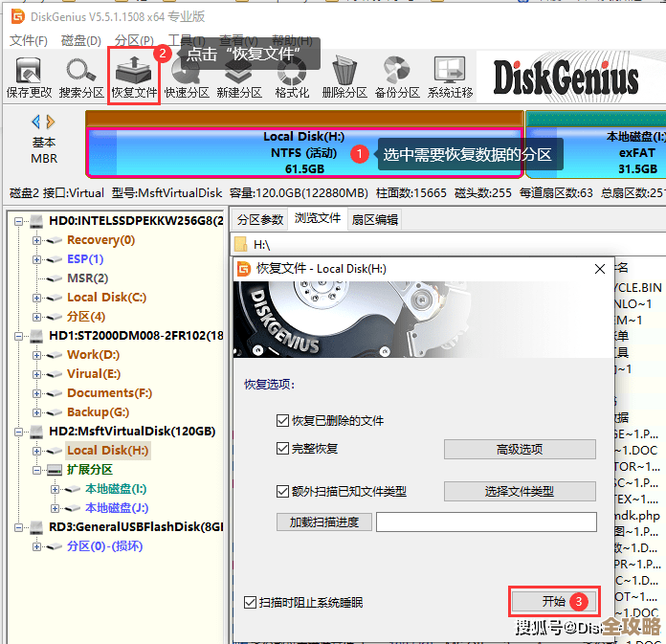Toggle extra scan known file types checkbox

(282, 492)
